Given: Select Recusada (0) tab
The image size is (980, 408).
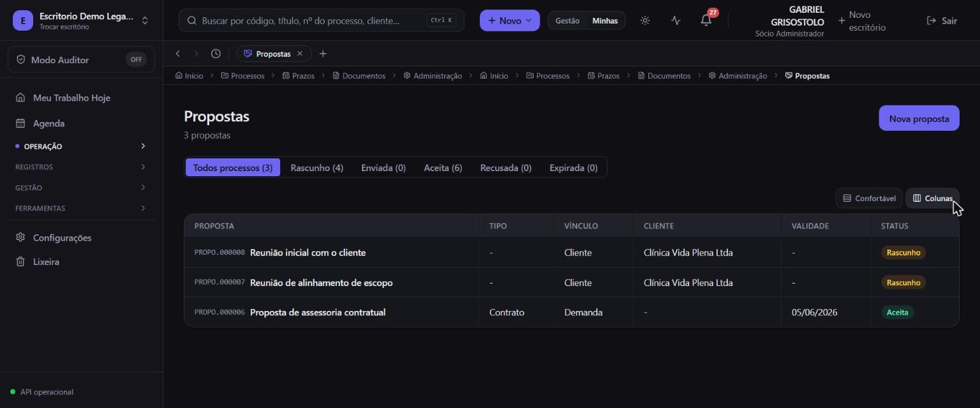Looking at the screenshot, I should (x=506, y=168).
